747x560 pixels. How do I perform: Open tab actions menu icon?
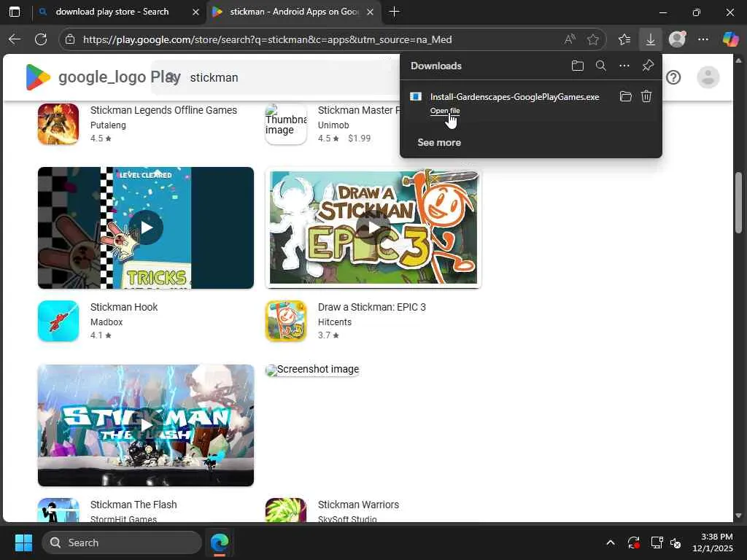(15, 12)
